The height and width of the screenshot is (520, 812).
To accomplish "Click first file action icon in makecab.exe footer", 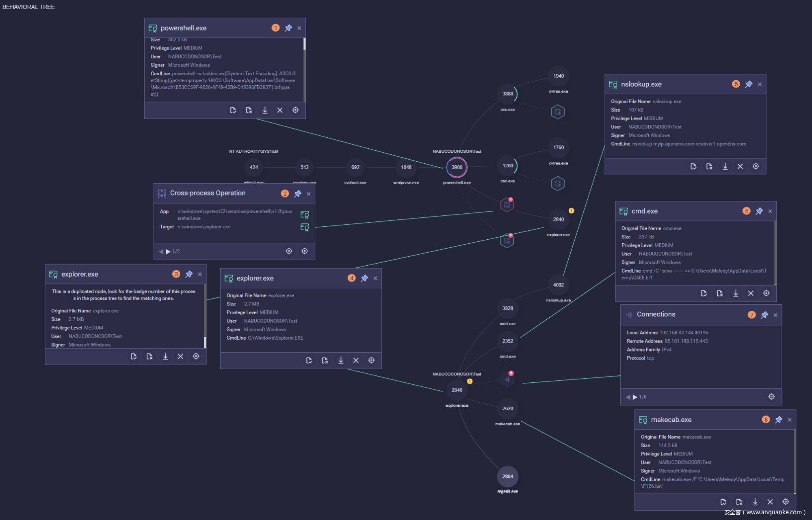I will click(x=723, y=502).
